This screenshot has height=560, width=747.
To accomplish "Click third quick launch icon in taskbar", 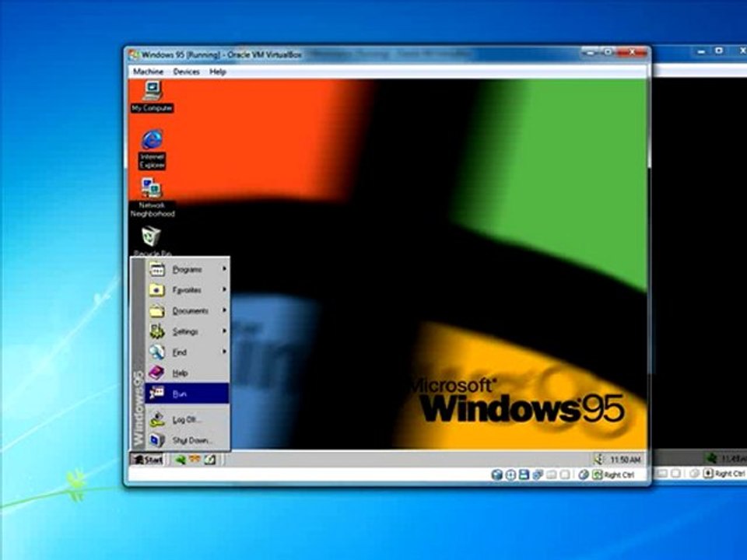I will click(x=209, y=460).
